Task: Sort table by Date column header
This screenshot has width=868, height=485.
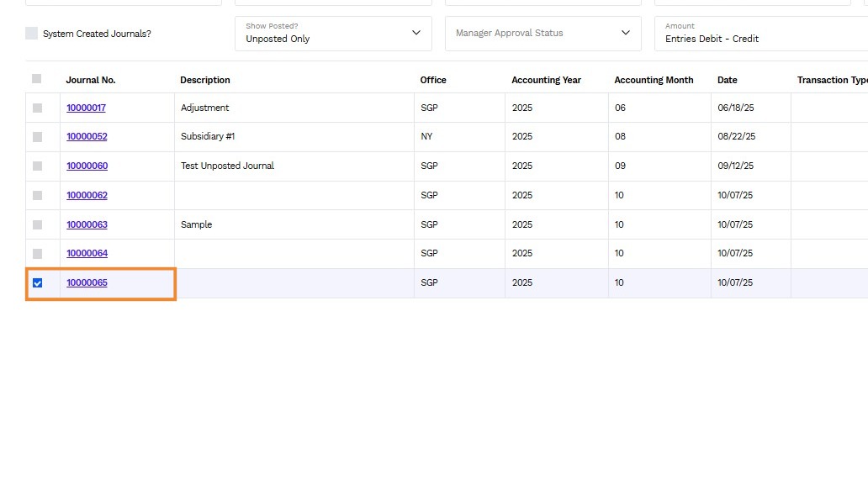Action: [x=727, y=80]
